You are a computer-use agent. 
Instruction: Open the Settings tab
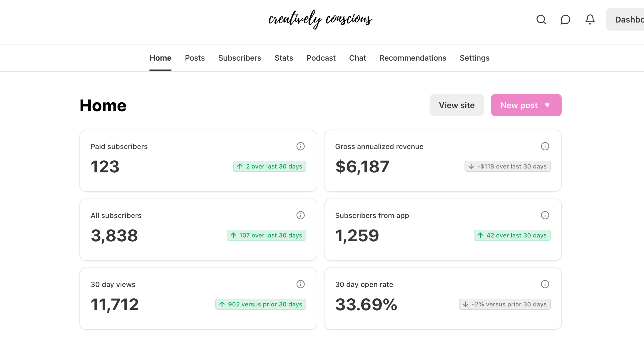coord(474,58)
